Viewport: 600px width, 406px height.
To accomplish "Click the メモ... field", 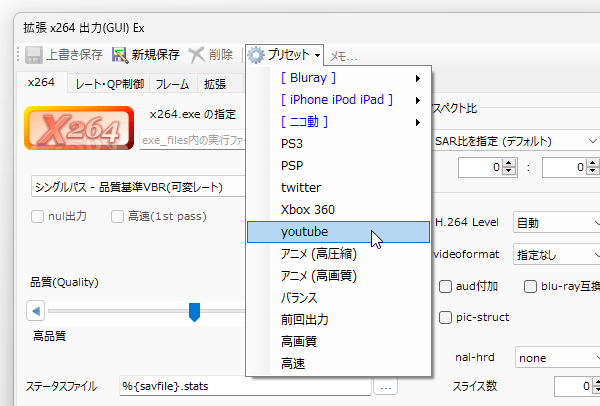I will pos(344,57).
